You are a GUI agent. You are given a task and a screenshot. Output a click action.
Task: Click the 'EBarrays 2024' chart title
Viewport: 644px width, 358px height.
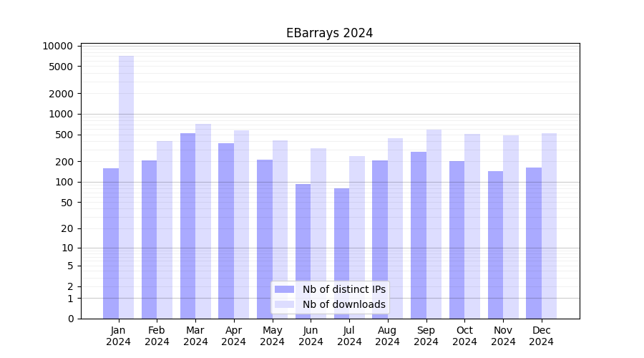329,33
